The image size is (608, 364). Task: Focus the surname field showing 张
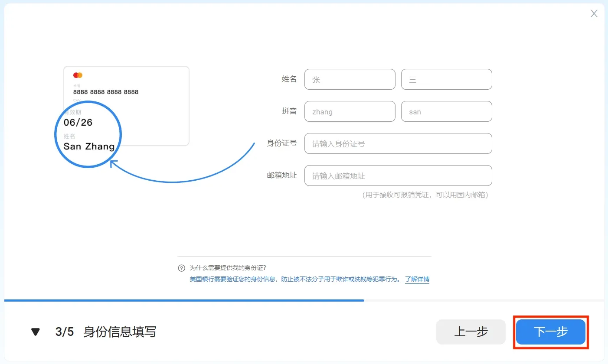(x=350, y=79)
